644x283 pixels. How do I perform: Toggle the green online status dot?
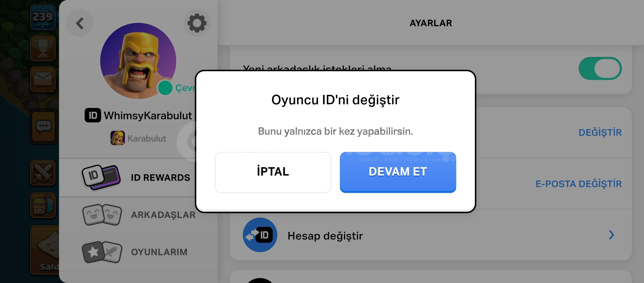165,88
